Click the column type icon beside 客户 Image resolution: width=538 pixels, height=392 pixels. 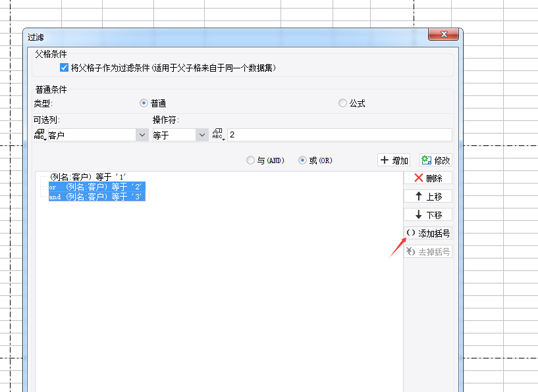click(x=40, y=135)
